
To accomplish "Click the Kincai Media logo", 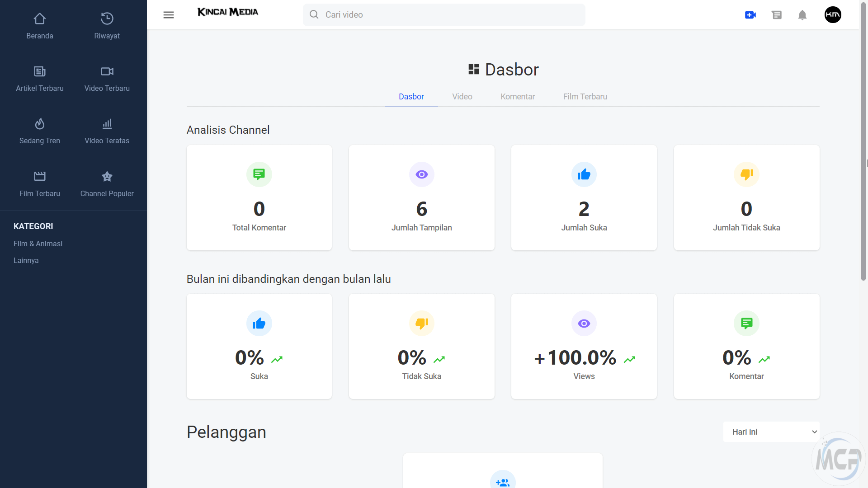I will click(227, 12).
